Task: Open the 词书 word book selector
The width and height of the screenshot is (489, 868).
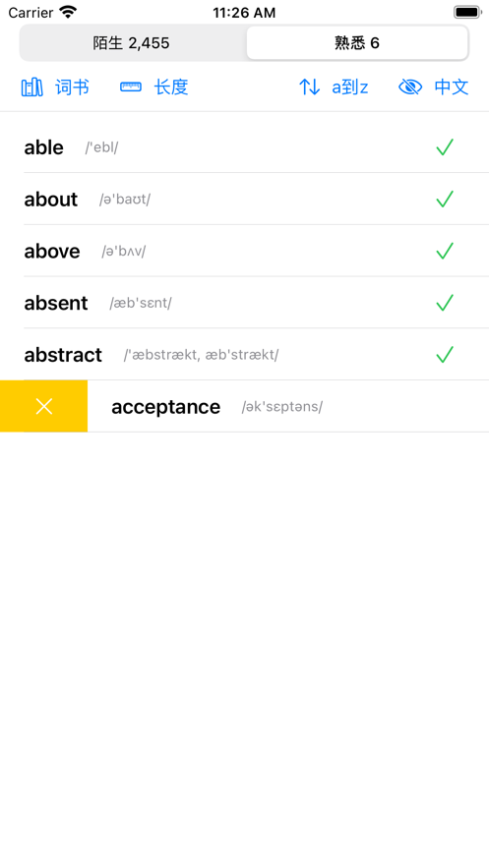Action: click(72, 87)
